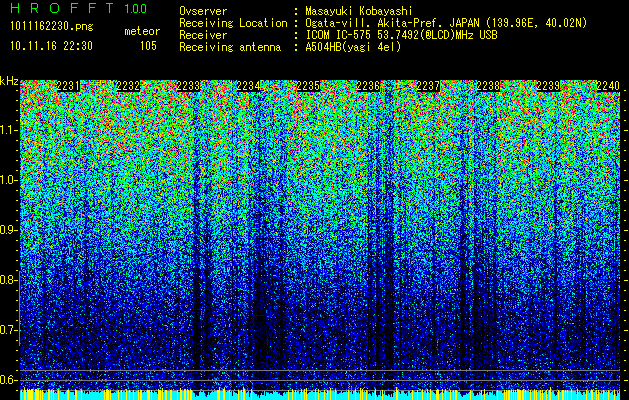Click the Receiving Location label

(x=233, y=23)
